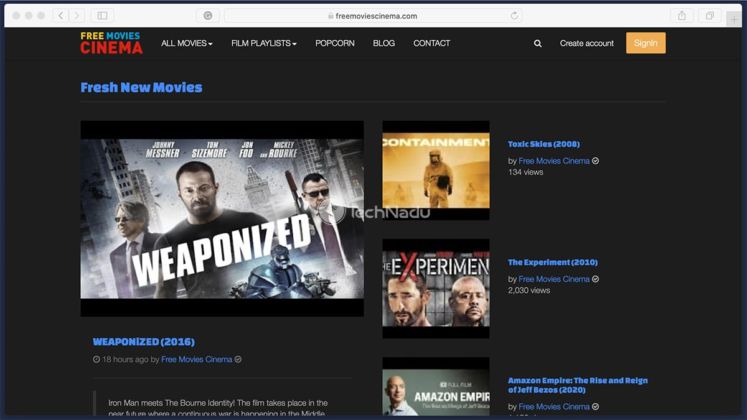Expand the FILM PLAYLISTS dropdown menu

[x=264, y=43]
